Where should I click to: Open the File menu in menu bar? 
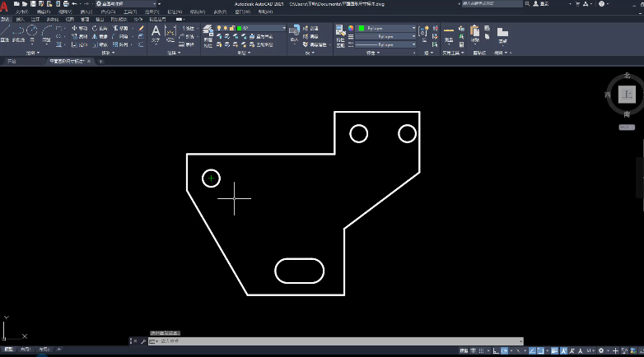pos(21,12)
